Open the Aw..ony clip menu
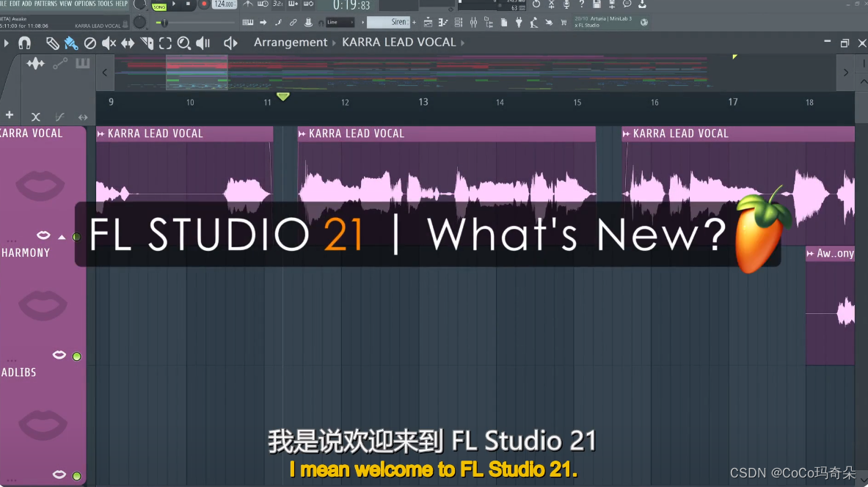This screenshot has height=487, width=868. coord(811,254)
